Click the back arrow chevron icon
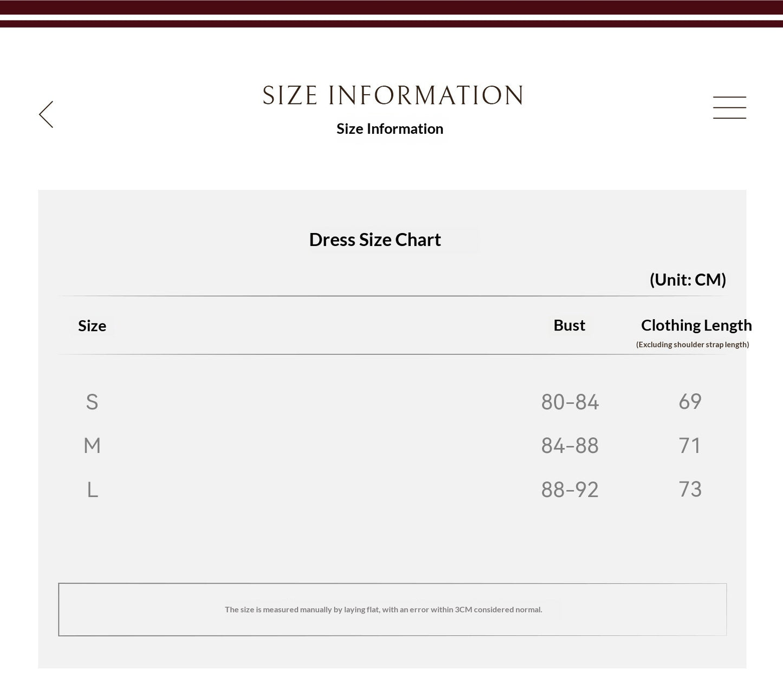 click(x=46, y=114)
